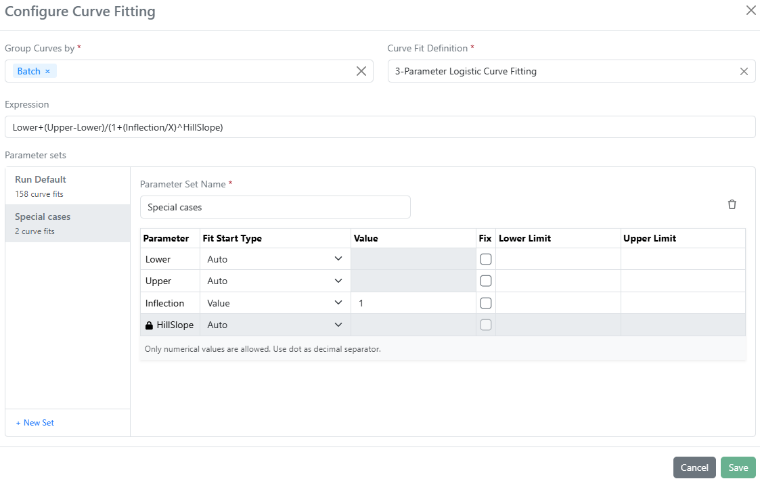Toggle Fix checkbox for Lower
This screenshot has width=760, height=481.
[486, 259]
